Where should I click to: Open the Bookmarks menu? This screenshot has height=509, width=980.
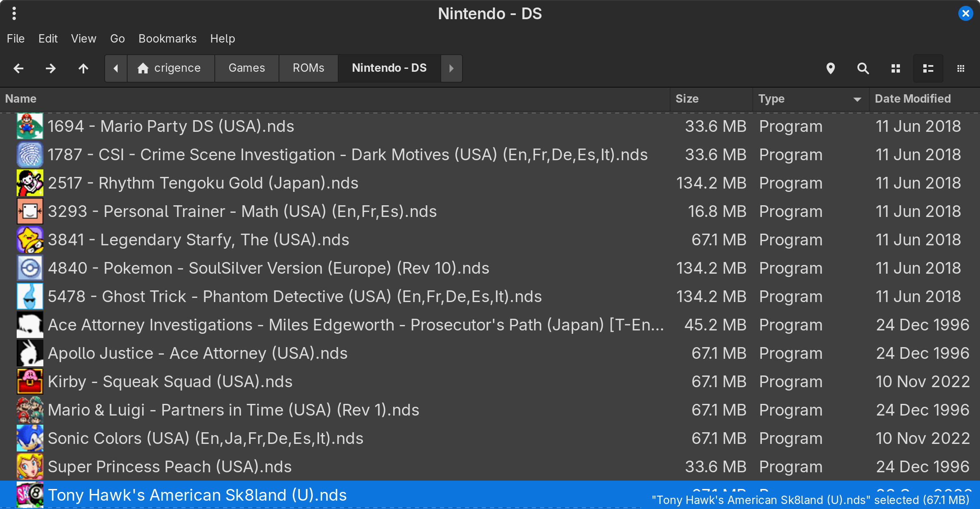tap(167, 39)
